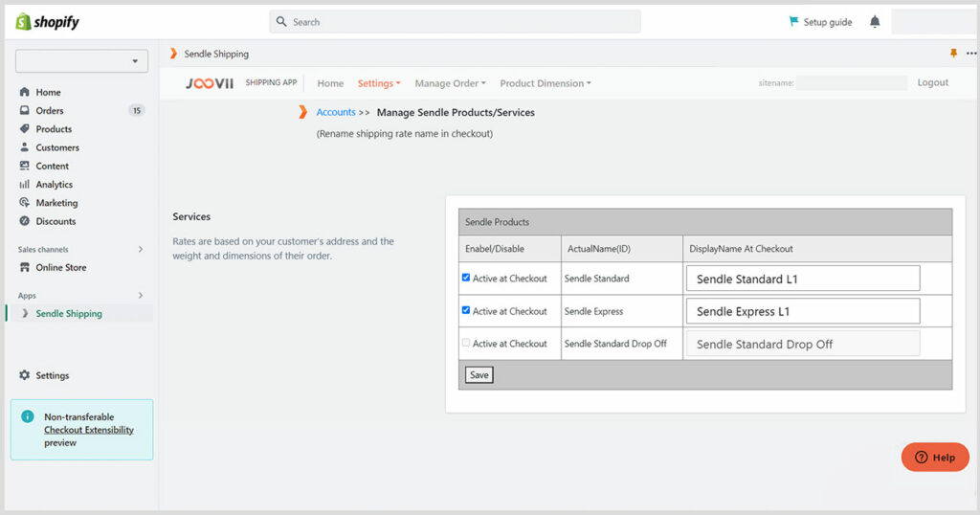Click the Checkout Extensibility link
This screenshot has height=515, width=980.
tap(89, 430)
